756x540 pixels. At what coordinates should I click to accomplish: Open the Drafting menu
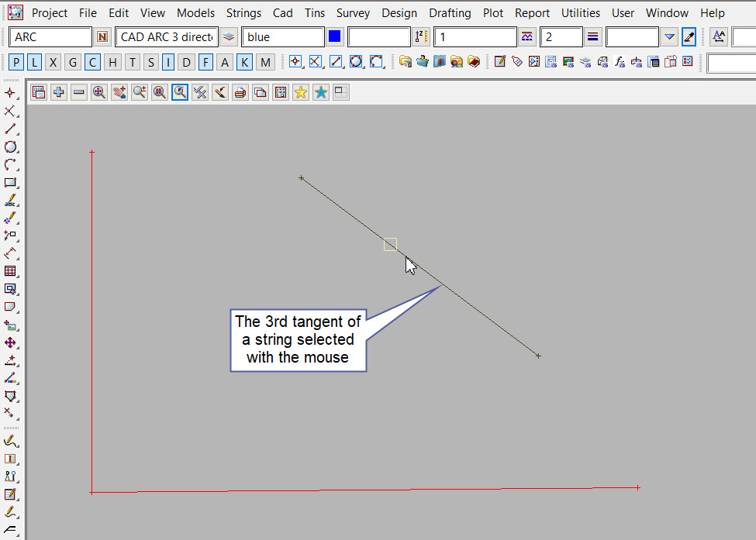click(450, 13)
